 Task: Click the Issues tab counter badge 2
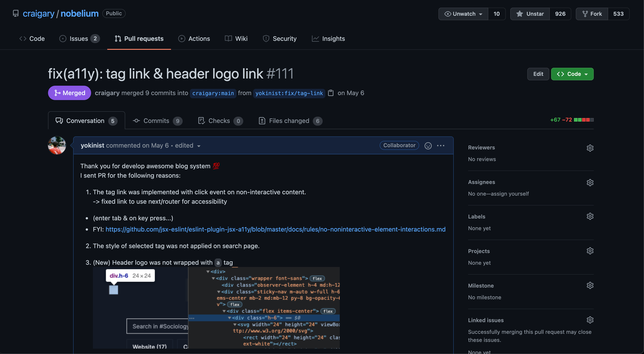pos(95,39)
